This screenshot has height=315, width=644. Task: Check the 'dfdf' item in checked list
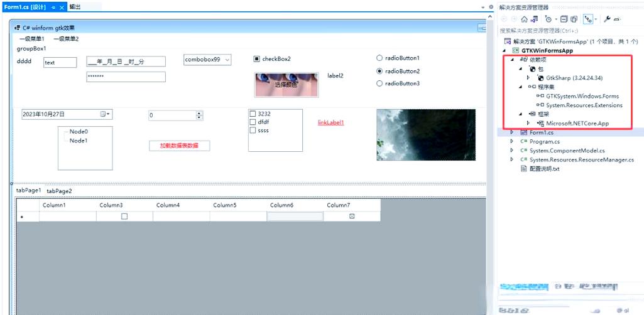point(253,122)
